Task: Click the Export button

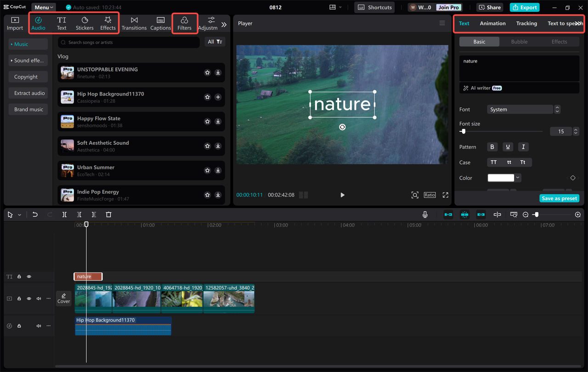Action: [524, 7]
